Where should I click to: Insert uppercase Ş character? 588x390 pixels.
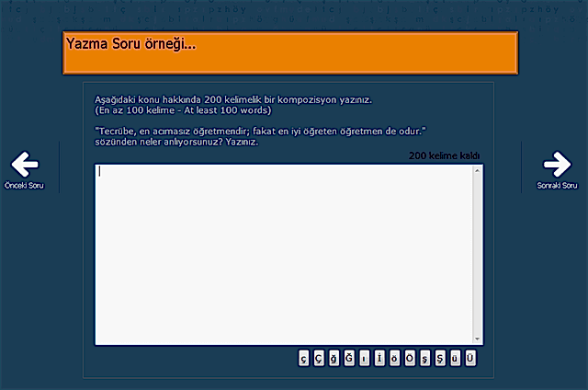coord(439,359)
